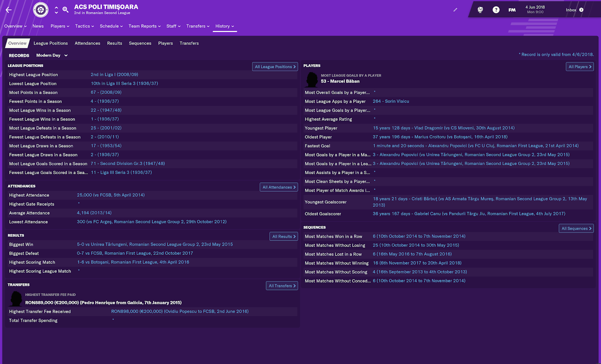
Task: Open the 2nd in Liga I (2008/09) record
Action: [x=115, y=75]
